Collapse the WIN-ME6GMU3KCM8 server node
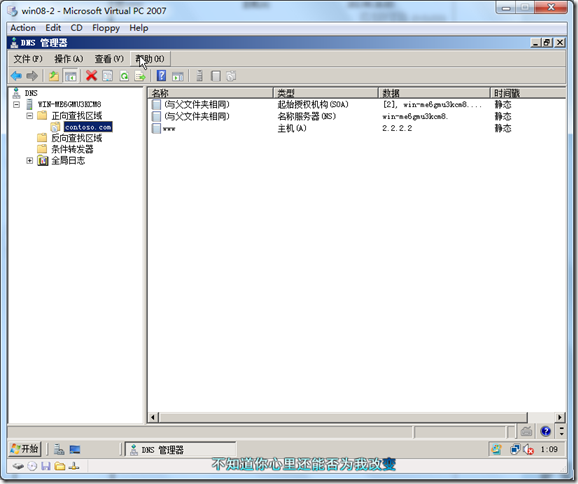Screen dimensions: 578x484 click(17, 105)
